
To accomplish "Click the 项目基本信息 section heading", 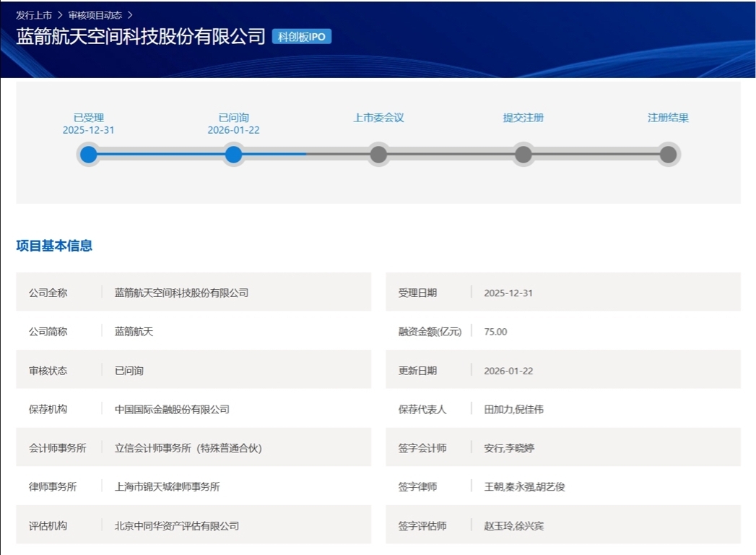I will tap(54, 246).
